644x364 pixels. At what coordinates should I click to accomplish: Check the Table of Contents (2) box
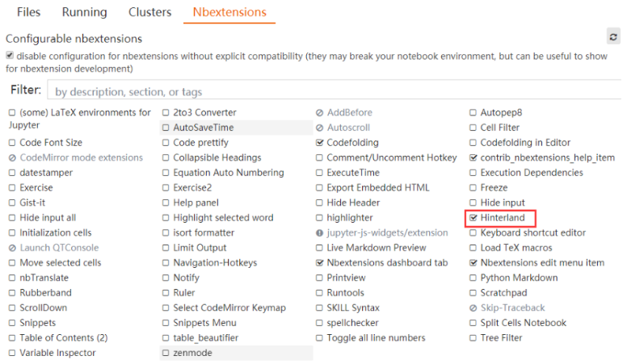pos(12,338)
